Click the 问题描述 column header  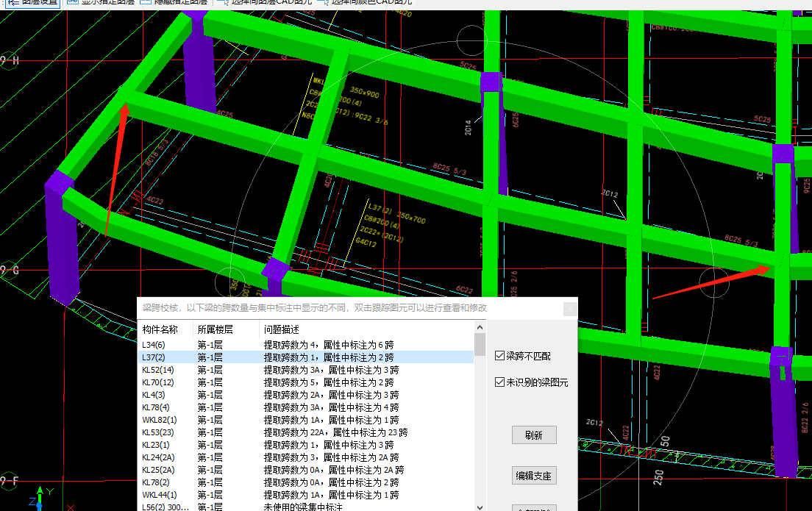tap(282, 329)
